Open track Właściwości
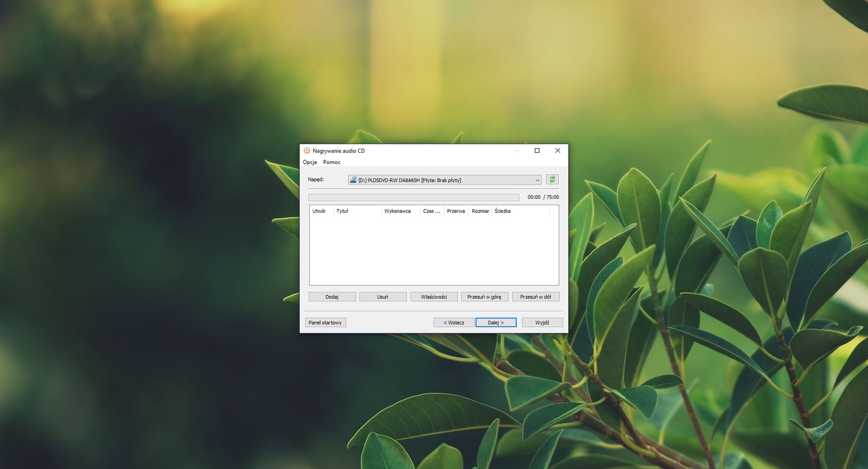 click(x=434, y=297)
